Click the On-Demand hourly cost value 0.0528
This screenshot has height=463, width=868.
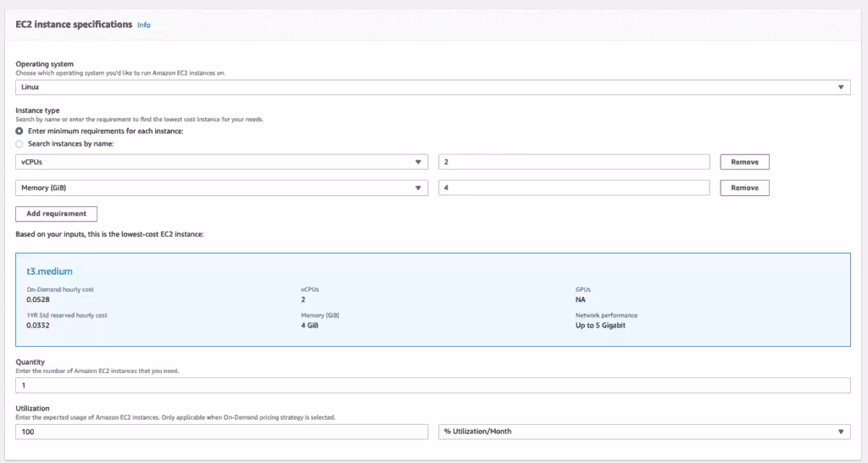click(38, 299)
